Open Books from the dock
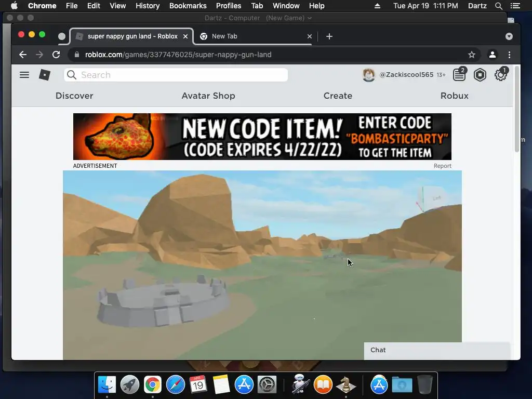This screenshot has width=532, height=399. tap(323, 385)
